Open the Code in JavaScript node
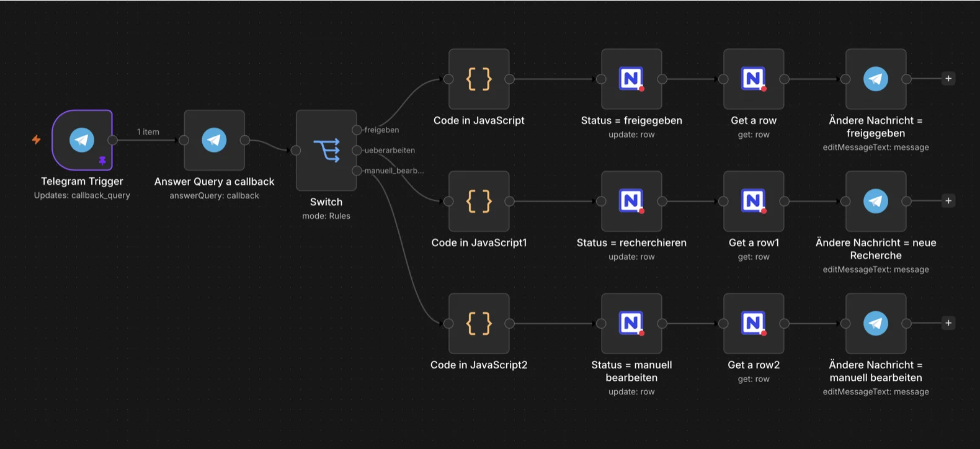Screen dimensions: 980x449 tap(479, 79)
